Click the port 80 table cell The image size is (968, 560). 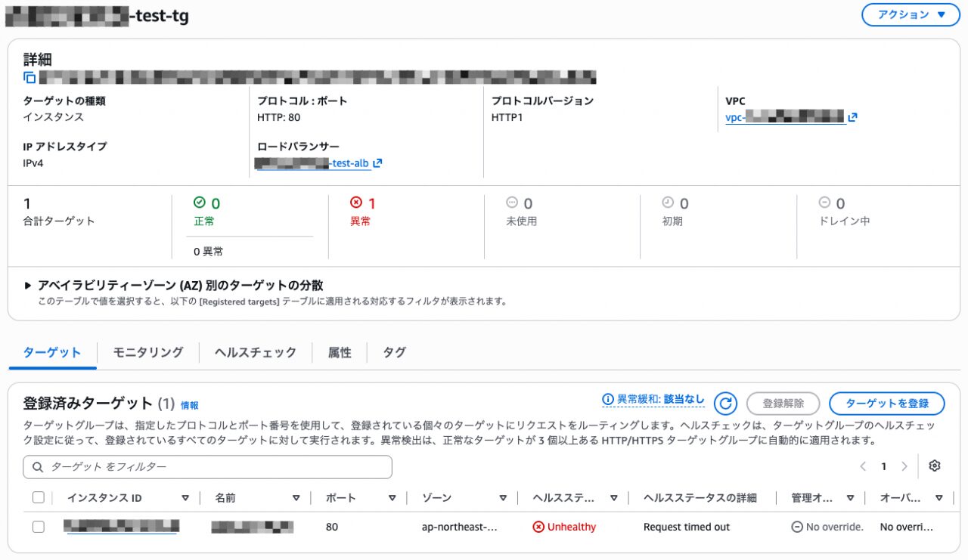click(x=332, y=527)
